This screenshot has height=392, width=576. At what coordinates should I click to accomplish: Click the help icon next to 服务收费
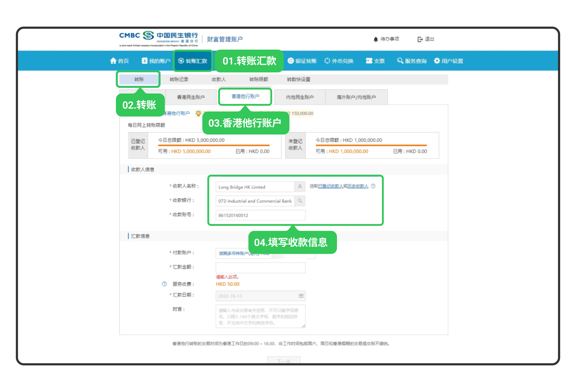point(164,284)
